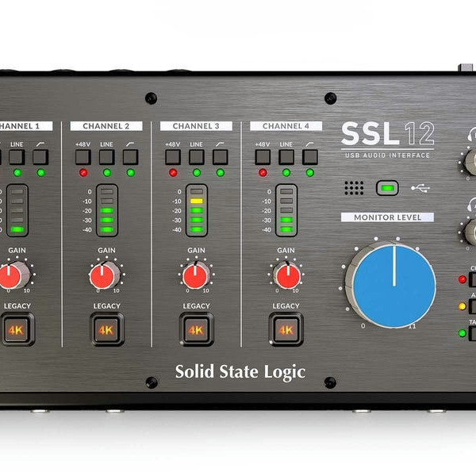Image resolution: width=476 pixels, height=476 pixels.
Task: Click the Solid State Logic text
Action: point(240,372)
